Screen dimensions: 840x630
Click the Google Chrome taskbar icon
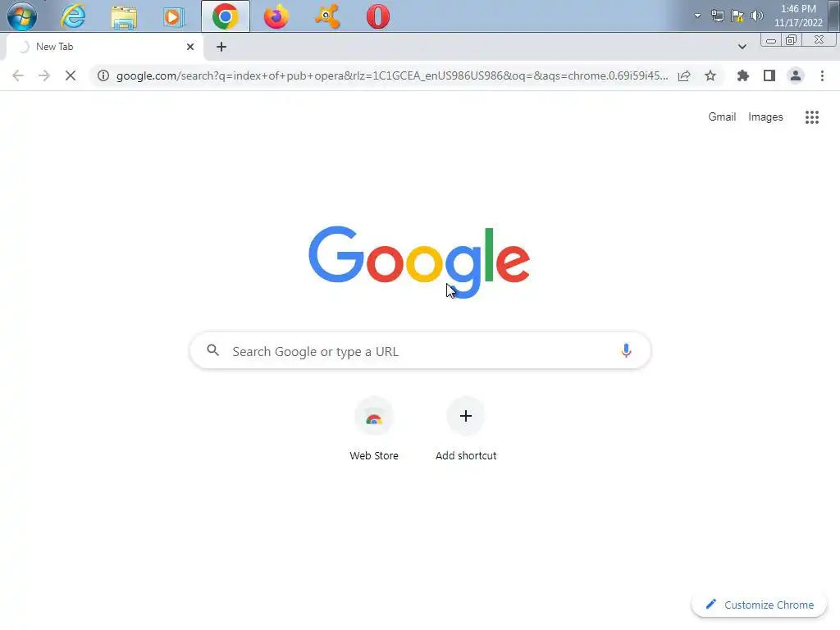[x=226, y=16]
